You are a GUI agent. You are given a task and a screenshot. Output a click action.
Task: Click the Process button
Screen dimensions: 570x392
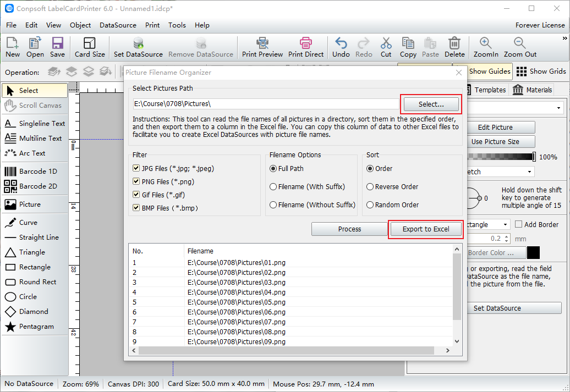click(x=349, y=229)
